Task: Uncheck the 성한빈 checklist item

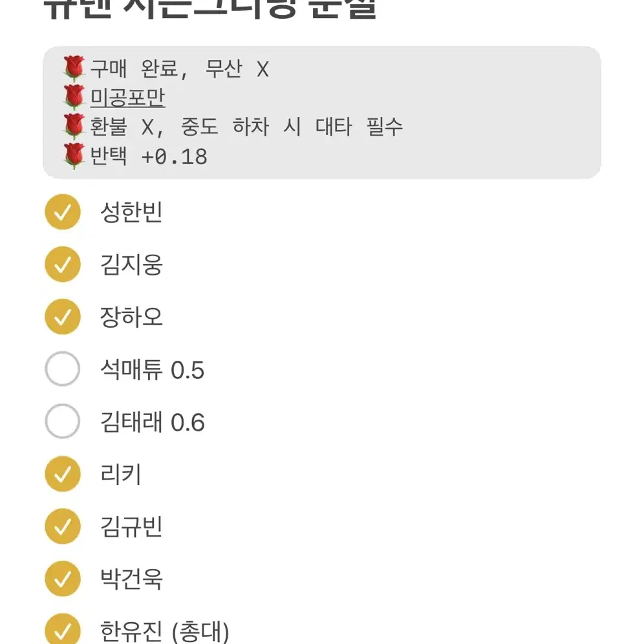Action: pos(63,212)
